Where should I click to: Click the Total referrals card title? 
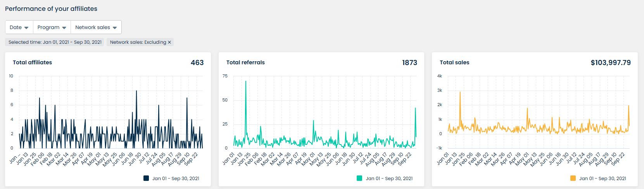pyautogui.click(x=245, y=62)
